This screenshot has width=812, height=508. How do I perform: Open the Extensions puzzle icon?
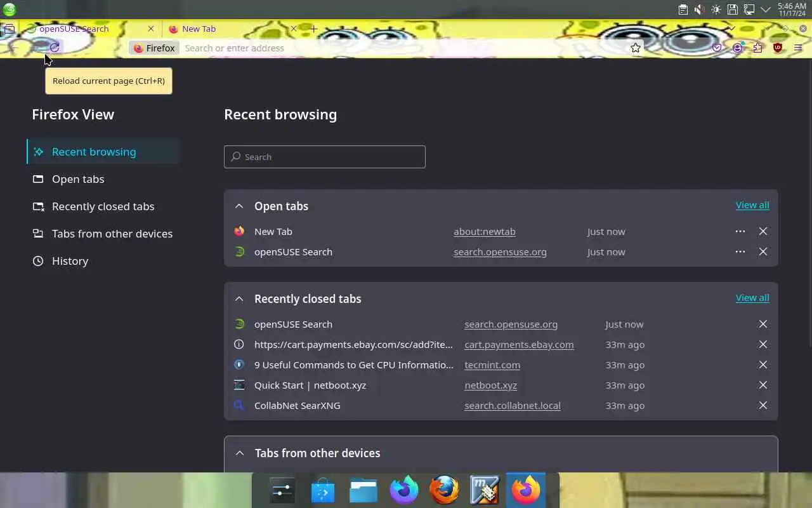(x=757, y=48)
